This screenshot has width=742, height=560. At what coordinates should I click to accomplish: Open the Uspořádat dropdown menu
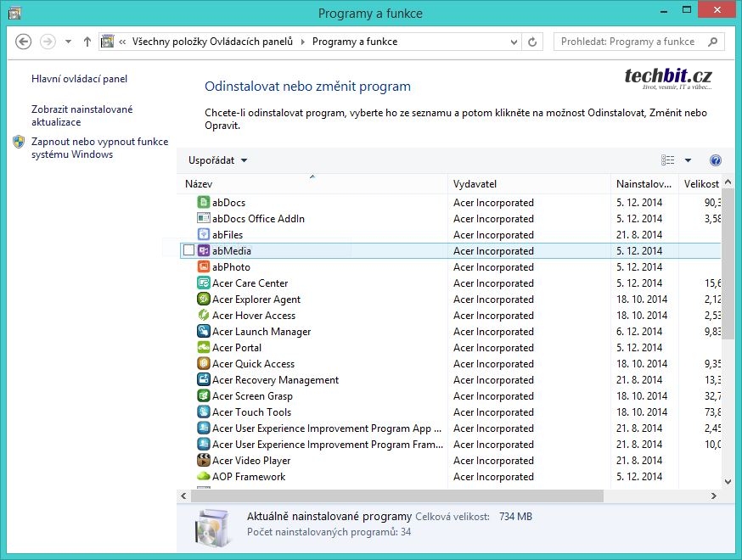tap(217, 160)
